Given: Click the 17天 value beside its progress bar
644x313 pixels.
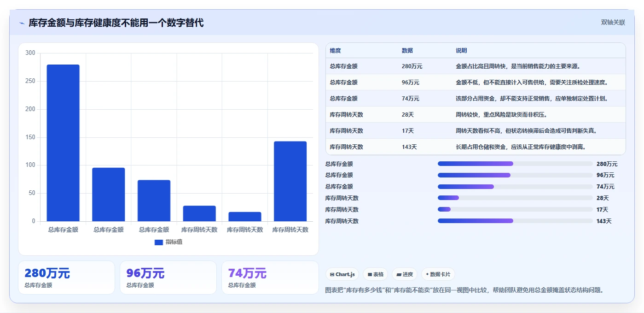Looking at the screenshot, I should [603, 210].
